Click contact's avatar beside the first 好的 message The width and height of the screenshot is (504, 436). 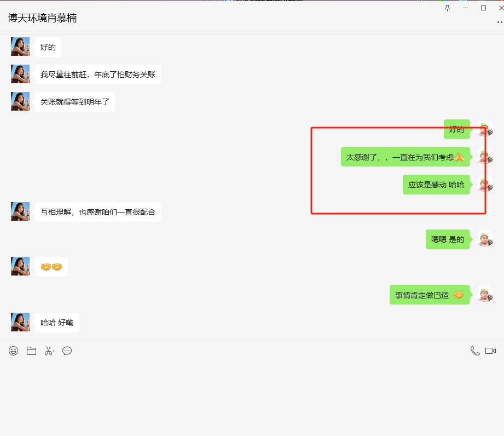pyautogui.click(x=20, y=47)
